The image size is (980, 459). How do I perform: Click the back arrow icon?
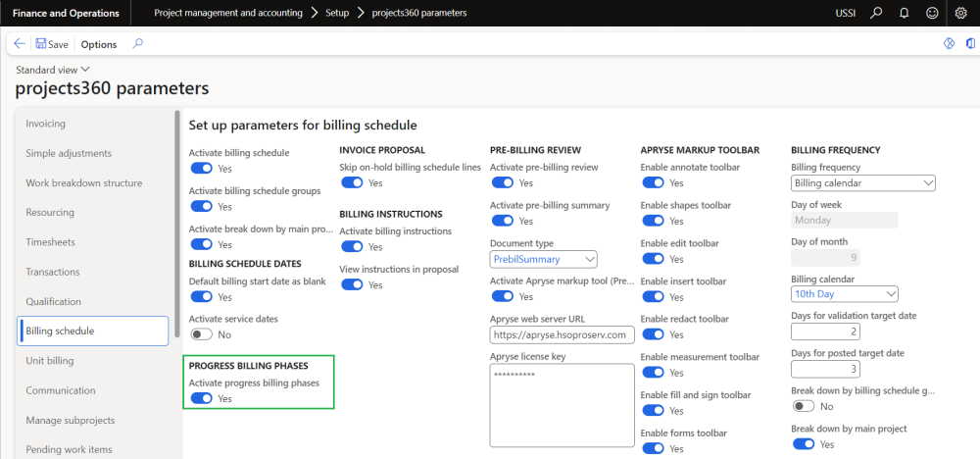click(x=20, y=44)
